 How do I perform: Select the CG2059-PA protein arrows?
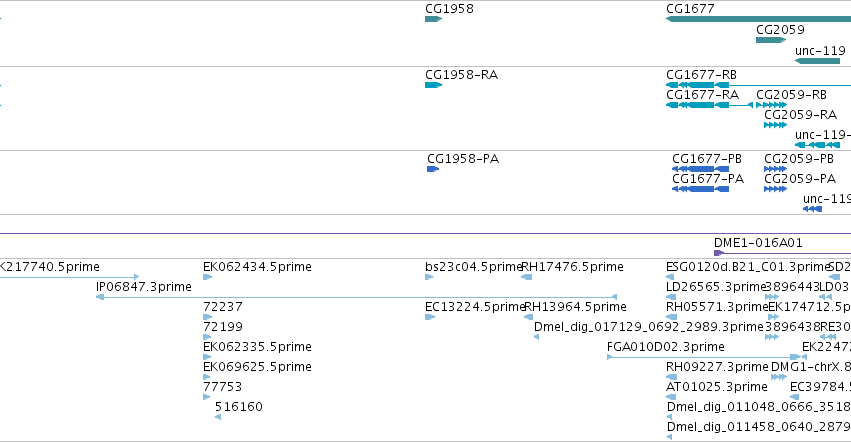(775, 189)
